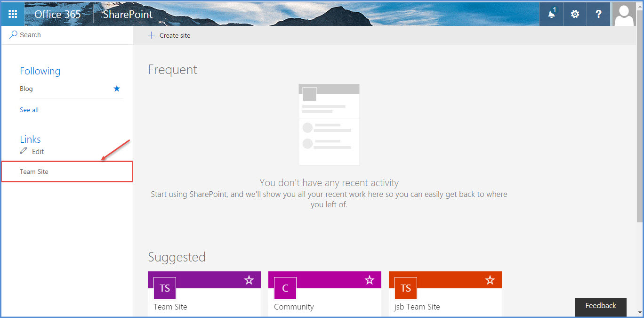Open the Office 365 app launcher
644x318 pixels.
click(x=12, y=14)
